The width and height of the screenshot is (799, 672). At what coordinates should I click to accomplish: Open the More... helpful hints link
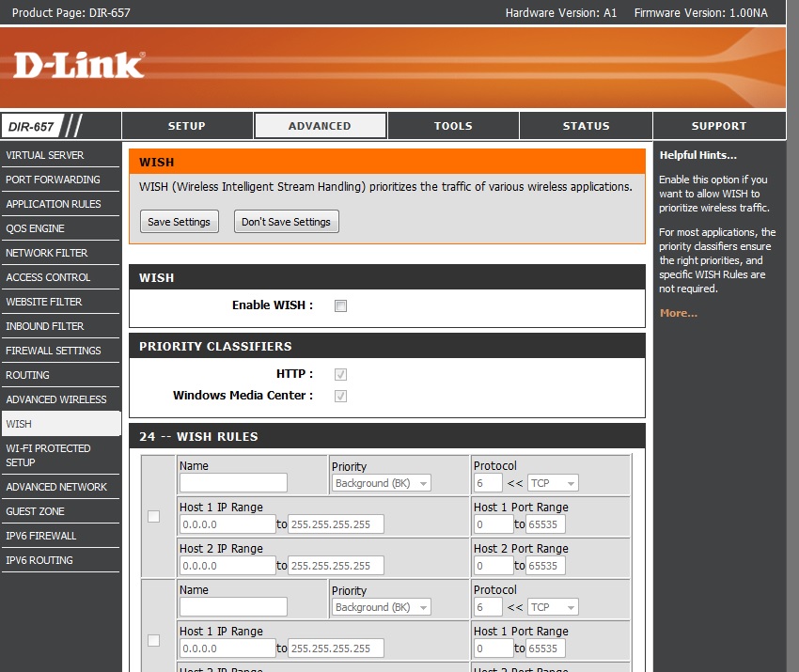click(x=678, y=312)
